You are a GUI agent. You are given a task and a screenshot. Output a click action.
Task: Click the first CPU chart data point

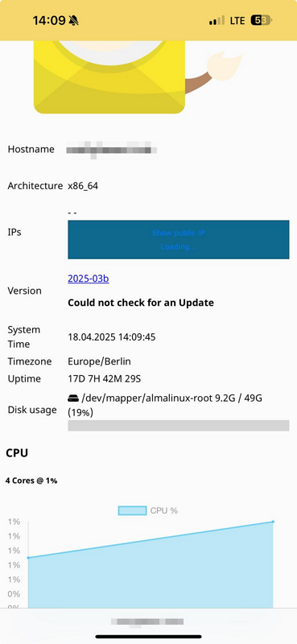pyautogui.click(x=28, y=557)
